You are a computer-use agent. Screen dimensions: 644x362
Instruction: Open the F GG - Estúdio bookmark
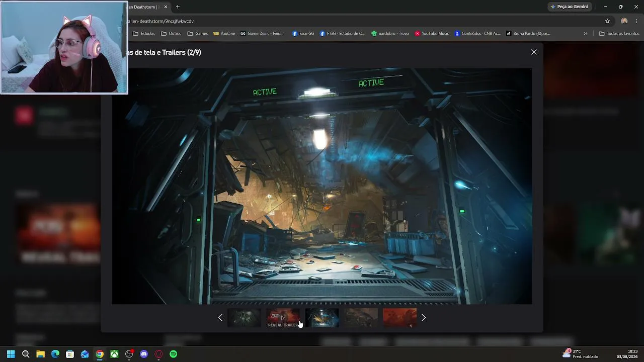[x=342, y=34]
